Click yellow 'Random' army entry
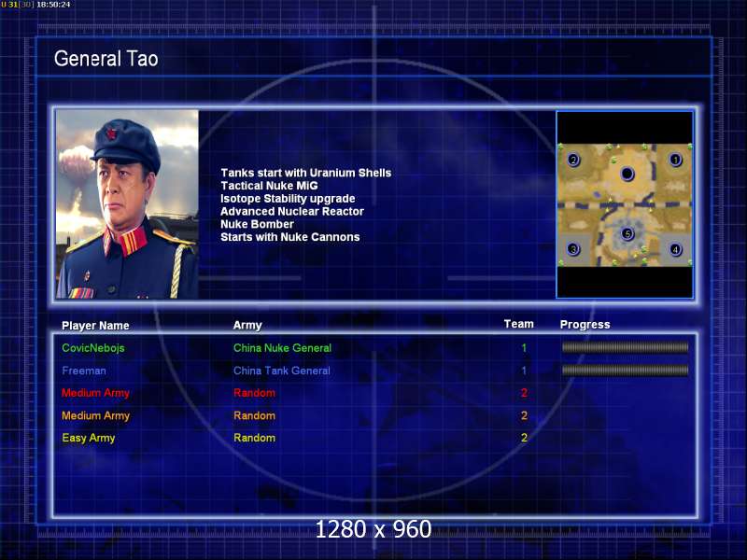The image size is (747, 560). pyautogui.click(x=254, y=438)
